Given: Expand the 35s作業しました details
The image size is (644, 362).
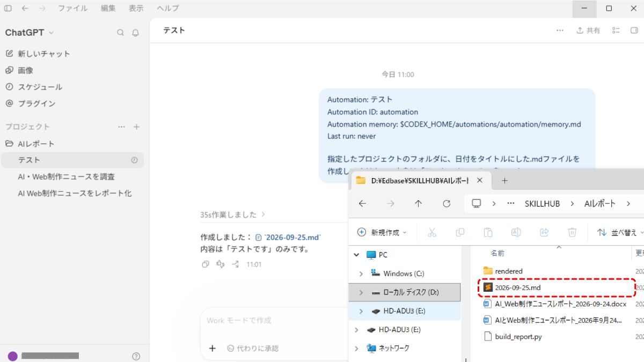Looking at the screenshot, I should 233,215.
